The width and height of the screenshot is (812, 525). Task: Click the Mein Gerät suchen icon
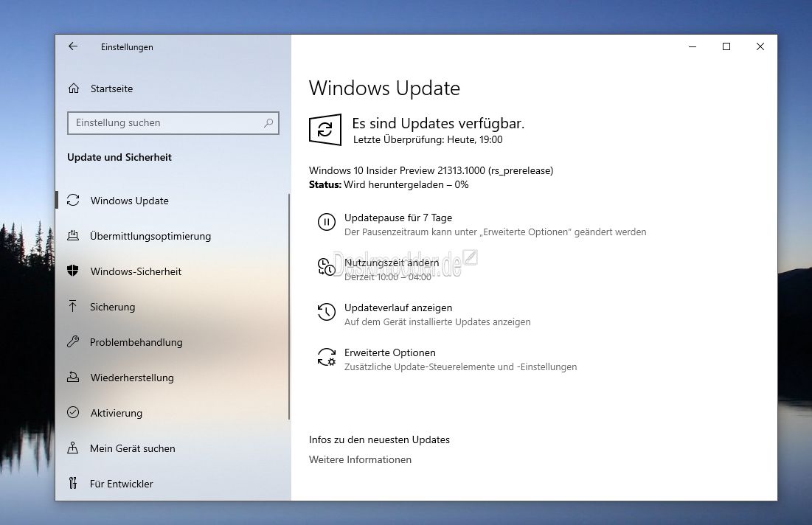pyautogui.click(x=73, y=448)
